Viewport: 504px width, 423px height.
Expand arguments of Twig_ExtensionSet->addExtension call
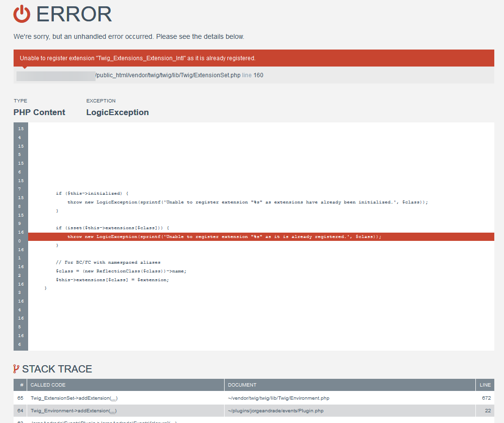(x=113, y=398)
